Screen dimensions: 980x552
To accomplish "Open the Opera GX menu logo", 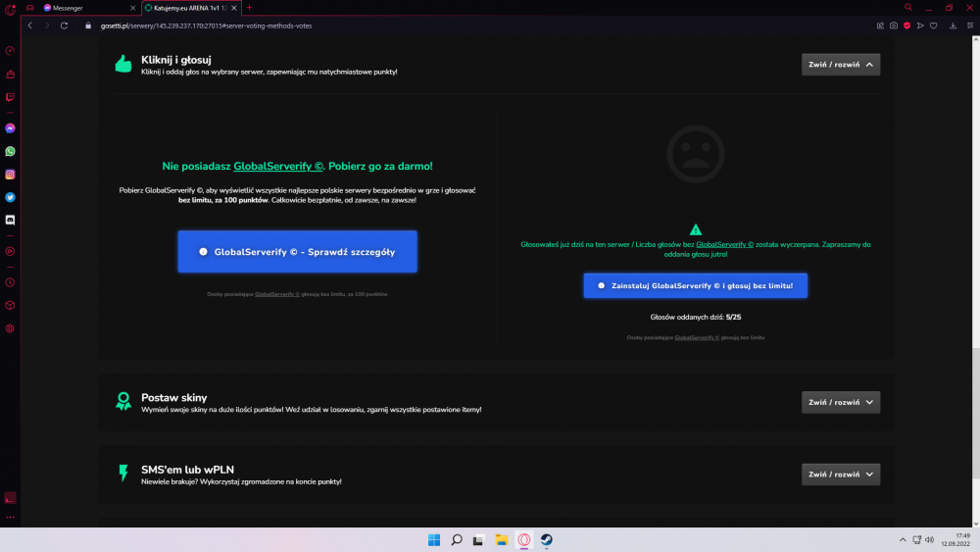I will point(10,9).
